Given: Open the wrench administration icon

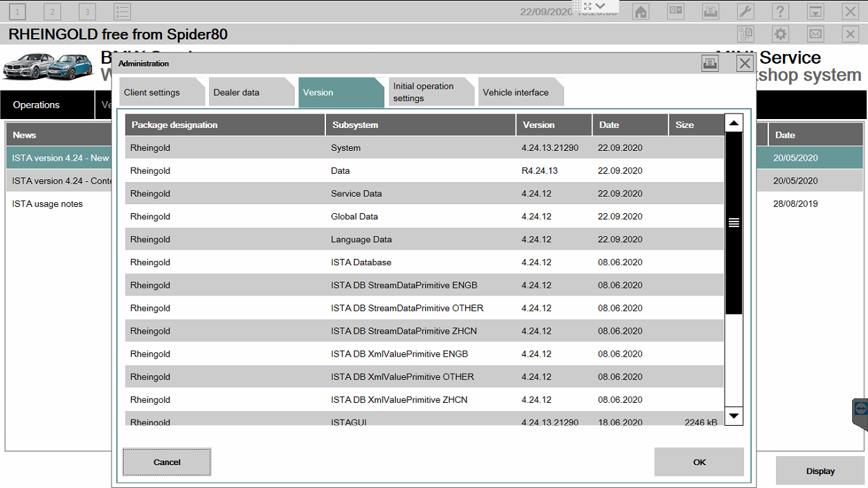Looking at the screenshot, I should click(x=745, y=11).
